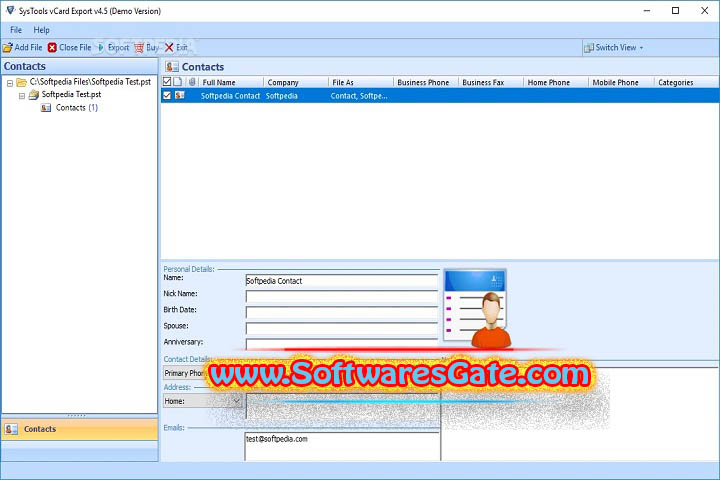Image resolution: width=720 pixels, height=480 pixels.
Task: Click the Add File button label
Action: pyautogui.click(x=28, y=47)
